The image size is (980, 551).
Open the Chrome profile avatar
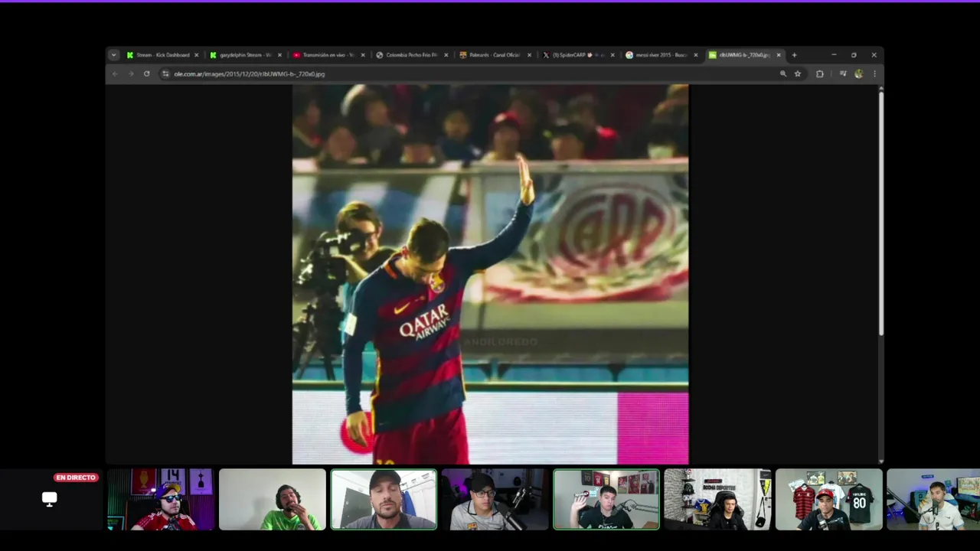click(x=858, y=74)
